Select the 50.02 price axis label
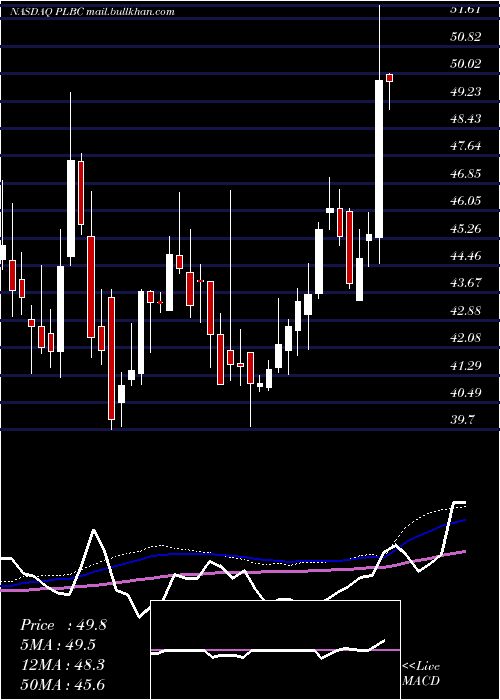The height and width of the screenshot is (700, 500). [x=466, y=64]
